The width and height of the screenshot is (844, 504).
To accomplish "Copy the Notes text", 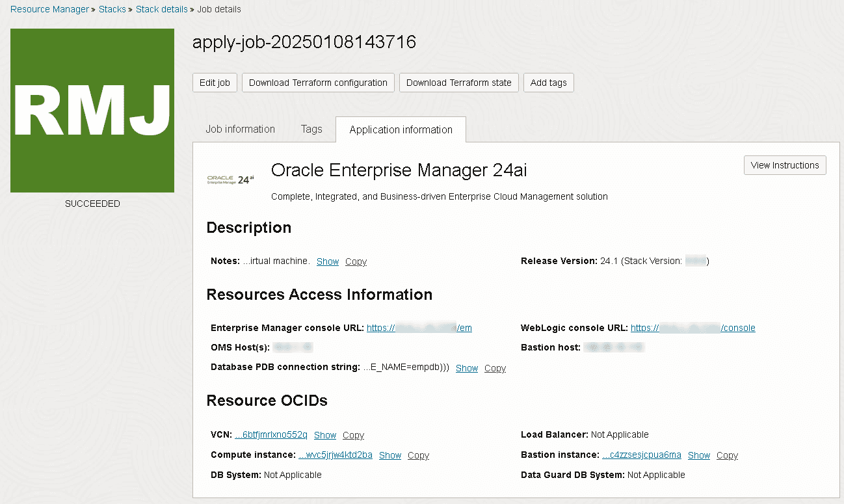I will [356, 261].
